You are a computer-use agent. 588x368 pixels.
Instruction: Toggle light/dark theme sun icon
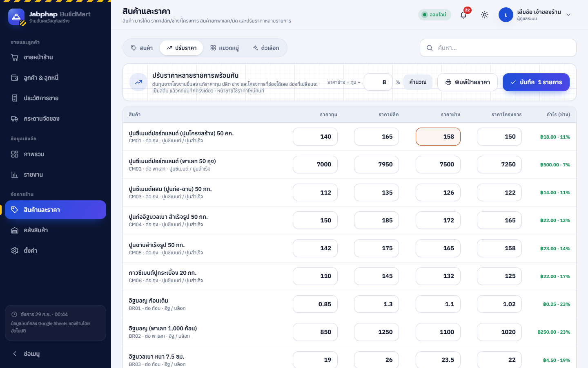pyautogui.click(x=485, y=15)
